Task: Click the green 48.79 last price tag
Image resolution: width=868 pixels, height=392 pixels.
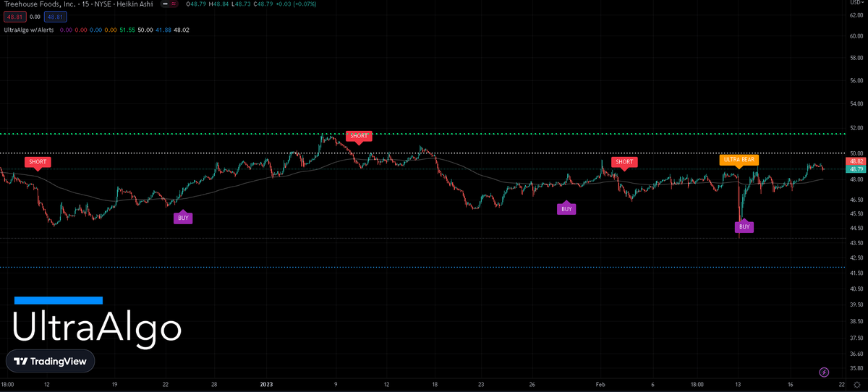Action: pos(858,169)
